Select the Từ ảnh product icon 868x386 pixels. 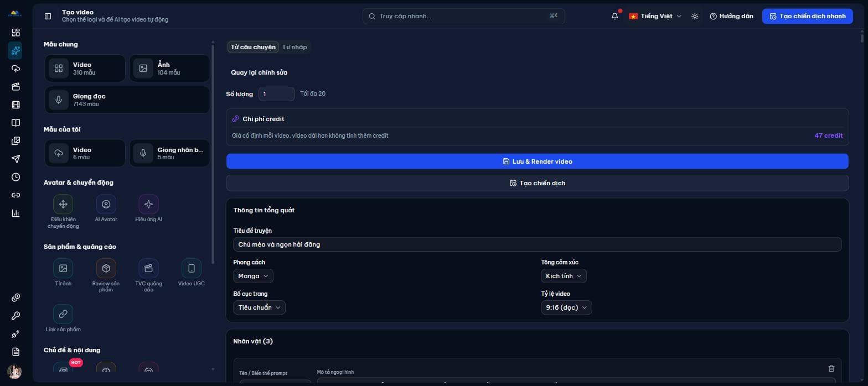pyautogui.click(x=63, y=268)
